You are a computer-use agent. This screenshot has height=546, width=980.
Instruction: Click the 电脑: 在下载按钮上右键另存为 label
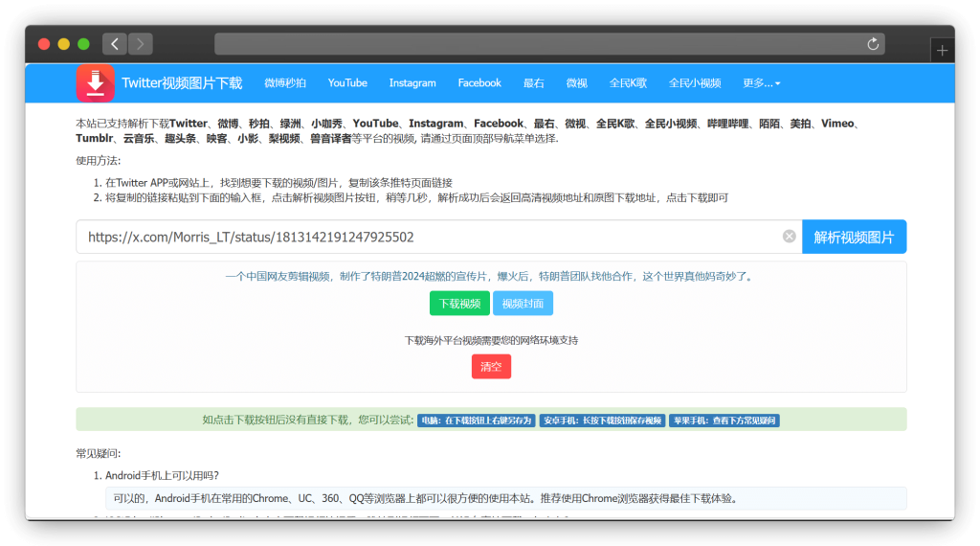[x=477, y=421]
